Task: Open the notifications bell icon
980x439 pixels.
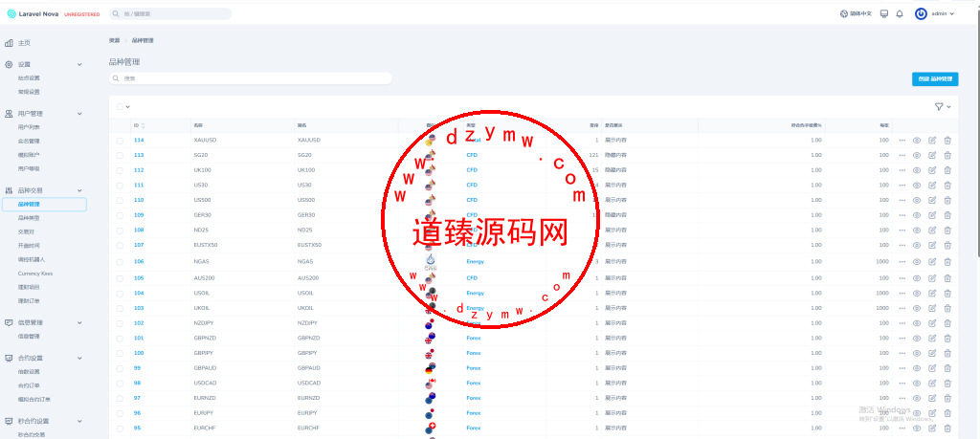Action: 900,13
